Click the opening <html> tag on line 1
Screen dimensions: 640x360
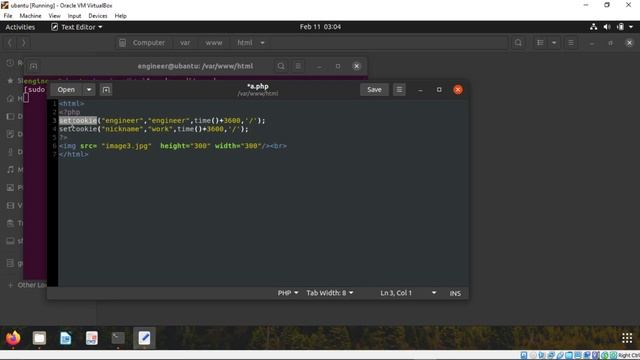[x=71, y=104]
